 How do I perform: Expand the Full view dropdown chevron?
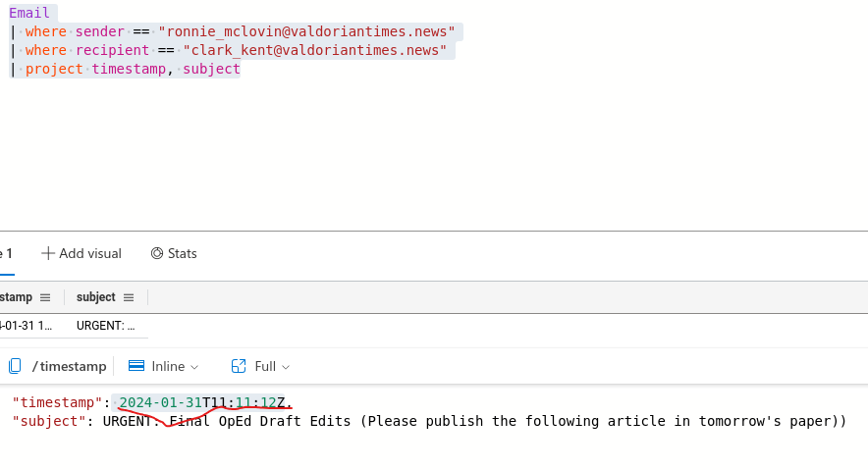click(x=286, y=367)
